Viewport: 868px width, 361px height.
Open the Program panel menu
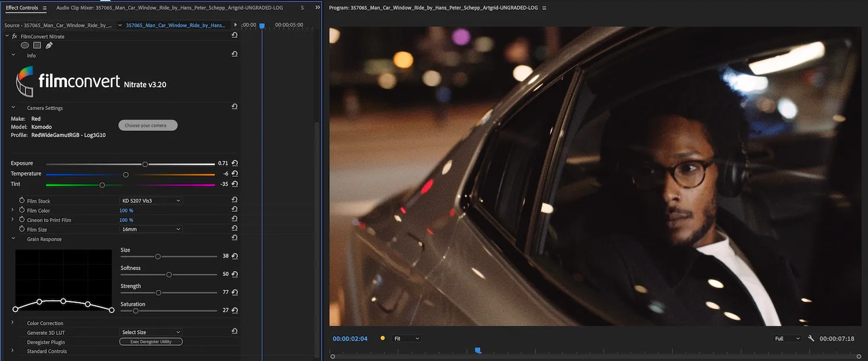click(x=543, y=8)
